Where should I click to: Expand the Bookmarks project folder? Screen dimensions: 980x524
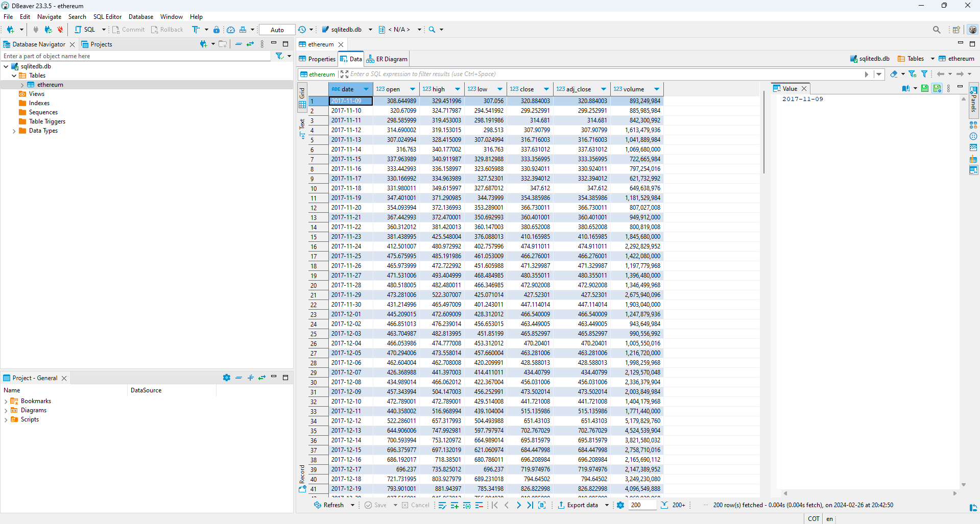(6, 402)
